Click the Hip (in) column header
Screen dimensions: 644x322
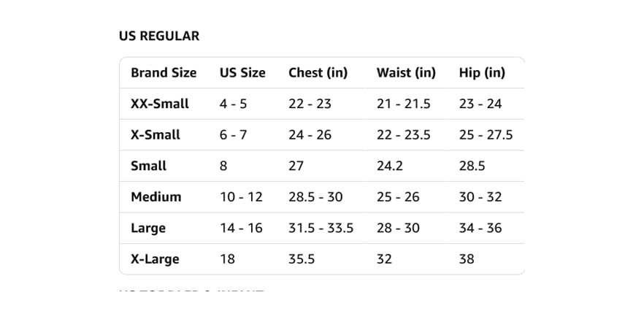coord(482,73)
